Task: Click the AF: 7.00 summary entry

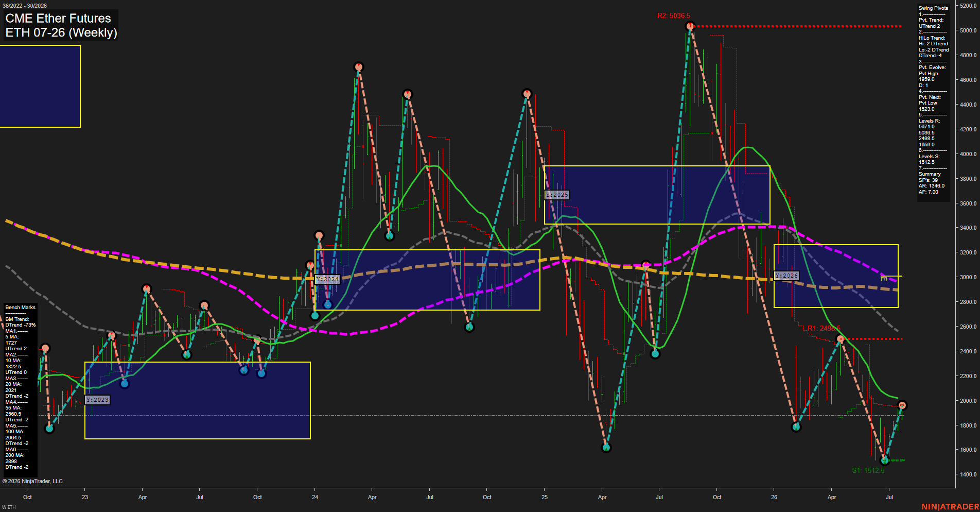Action: 929,192
